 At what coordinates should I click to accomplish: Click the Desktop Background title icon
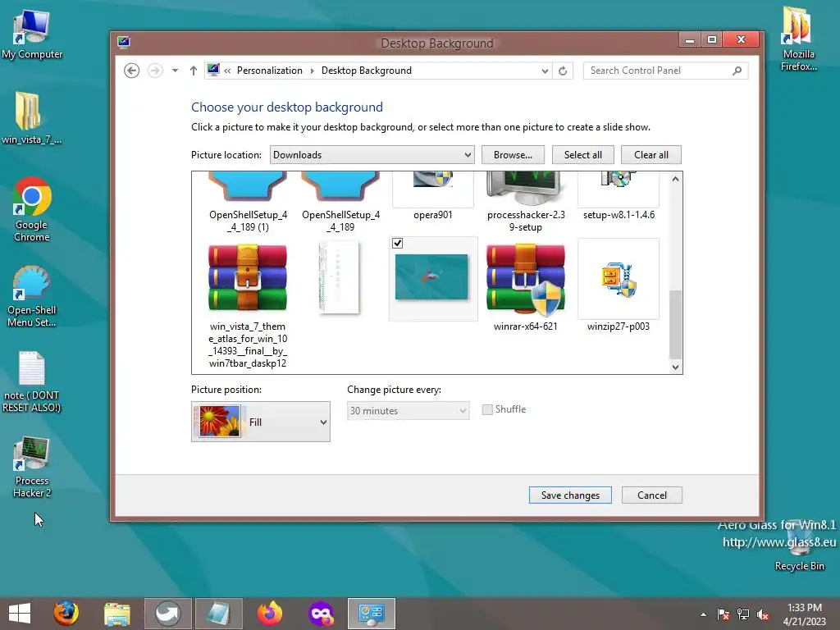[x=124, y=42]
